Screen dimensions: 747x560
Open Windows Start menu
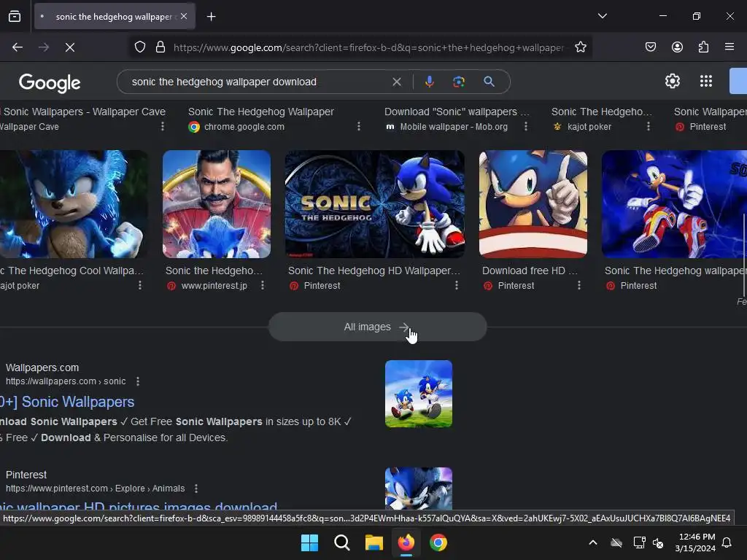pos(309,542)
